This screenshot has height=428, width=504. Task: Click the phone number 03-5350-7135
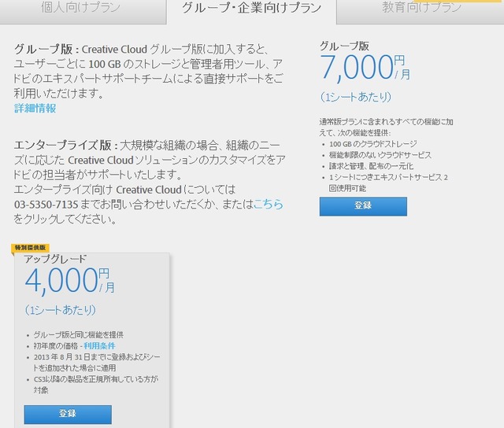46,205
